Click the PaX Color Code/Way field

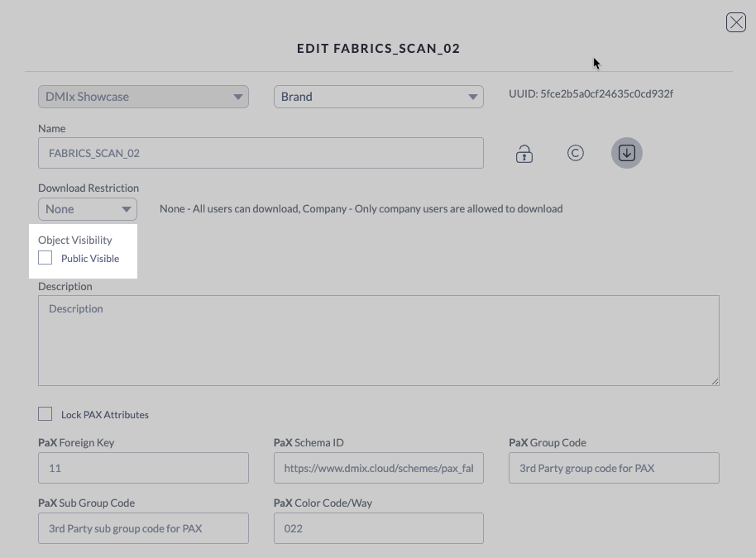[x=379, y=528]
